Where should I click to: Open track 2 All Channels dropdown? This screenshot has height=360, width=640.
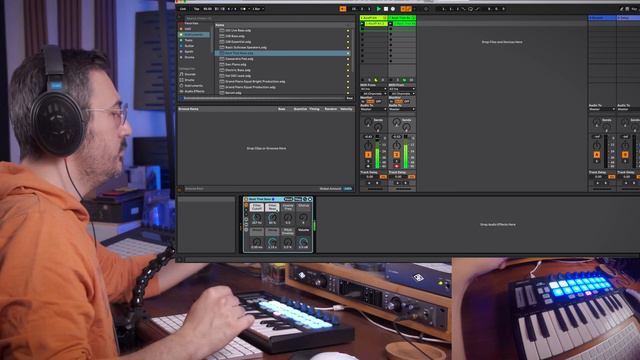pyautogui.click(x=403, y=94)
